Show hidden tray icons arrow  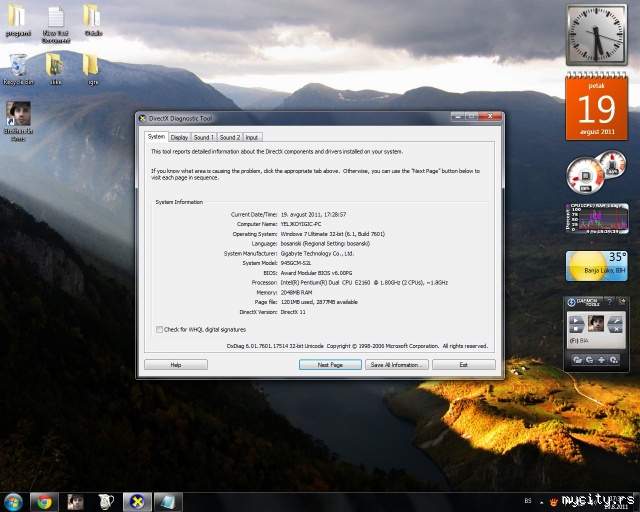(542, 503)
